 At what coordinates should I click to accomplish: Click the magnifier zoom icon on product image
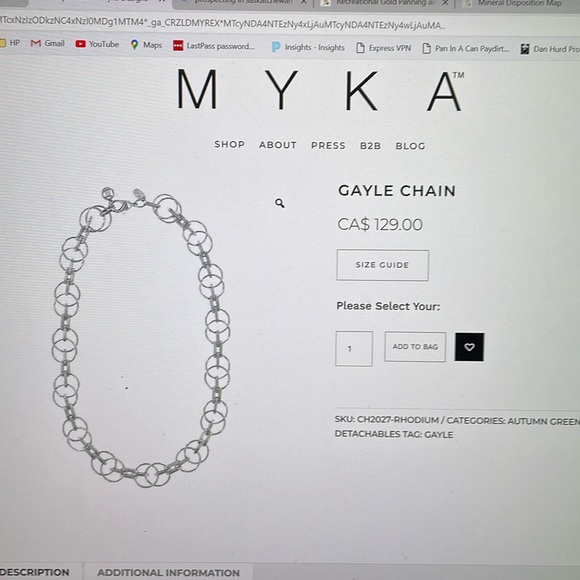click(x=280, y=203)
